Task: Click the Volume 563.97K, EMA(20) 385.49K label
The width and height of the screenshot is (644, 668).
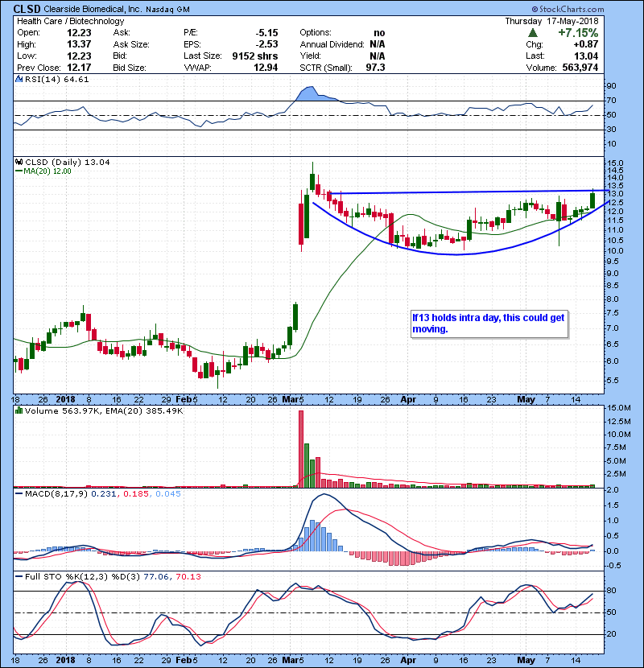Action: [x=104, y=410]
